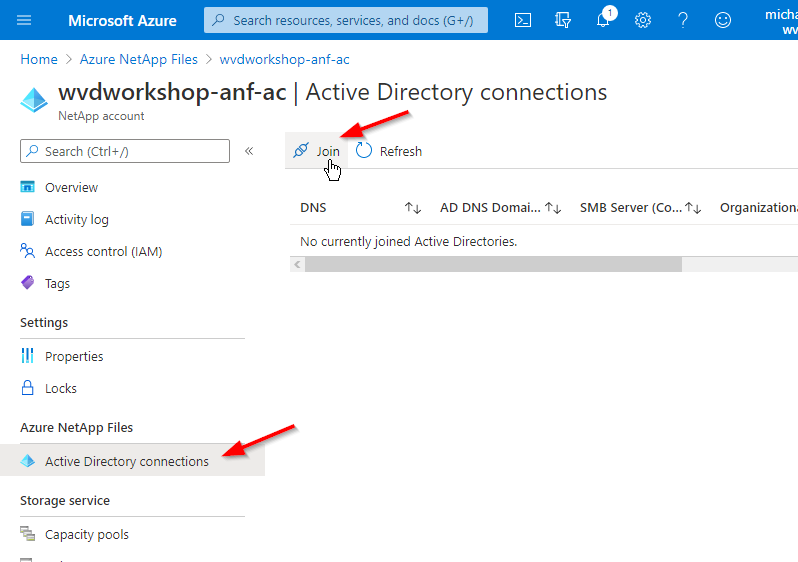Click the NetApp account diamond icon
Screen dimensions: 798x562
tap(34, 100)
